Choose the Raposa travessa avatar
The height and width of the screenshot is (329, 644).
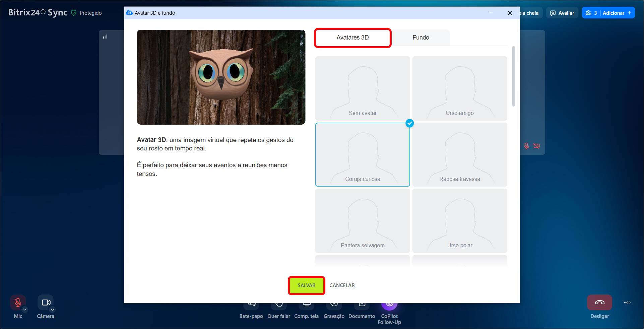point(459,154)
